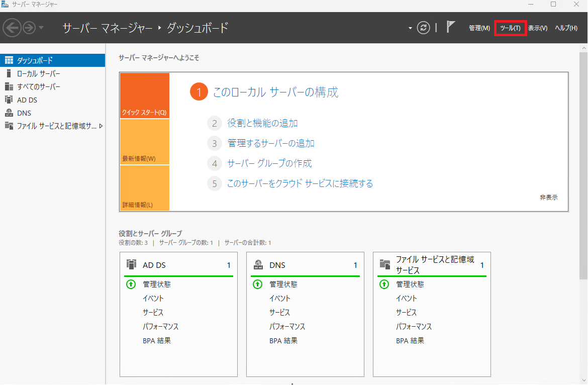
Task: Open the ヘルプ(H) menu
Action: pos(566,28)
